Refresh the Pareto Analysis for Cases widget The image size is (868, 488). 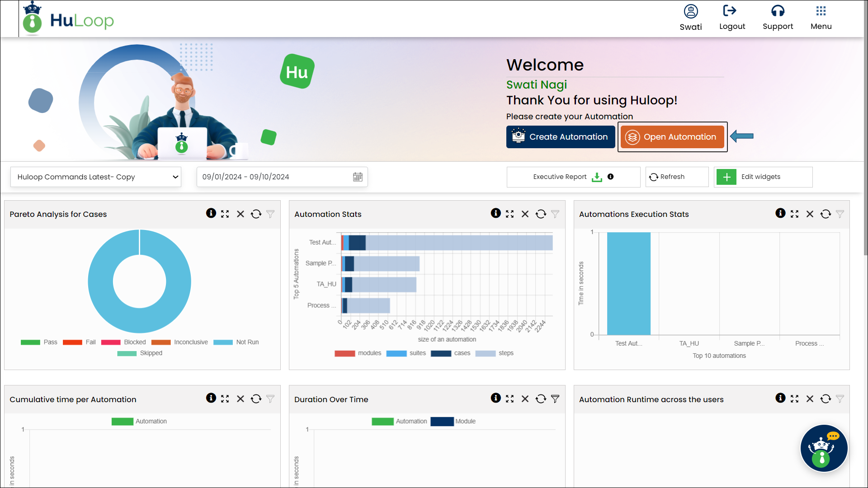pos(256,214)
